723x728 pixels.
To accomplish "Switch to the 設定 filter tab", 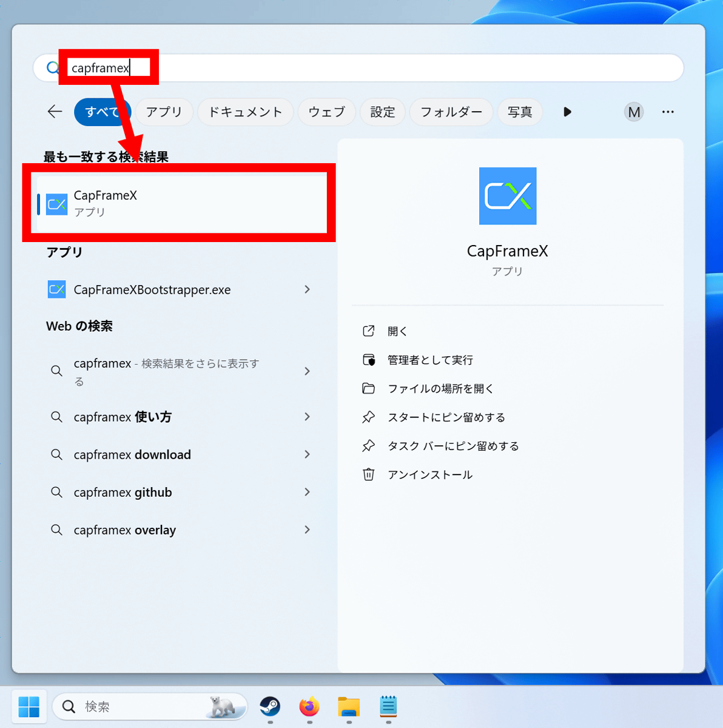I will tap(383, 112).
